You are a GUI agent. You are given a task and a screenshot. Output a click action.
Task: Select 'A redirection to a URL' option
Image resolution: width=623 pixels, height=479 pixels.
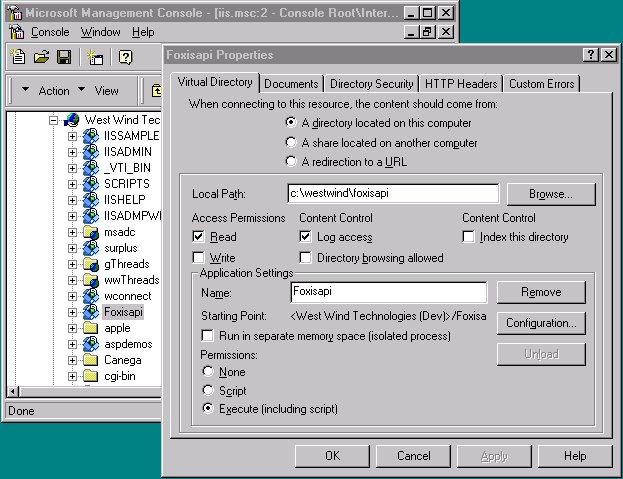point(291,161)
